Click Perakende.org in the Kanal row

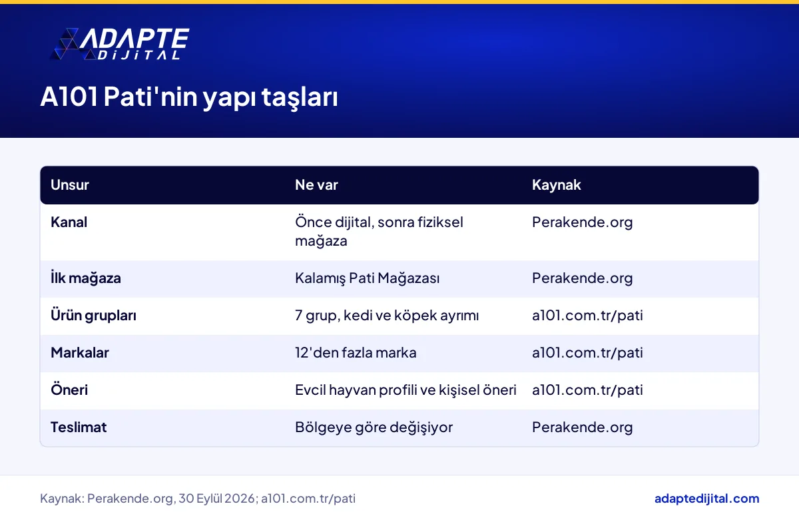[583, 222]
